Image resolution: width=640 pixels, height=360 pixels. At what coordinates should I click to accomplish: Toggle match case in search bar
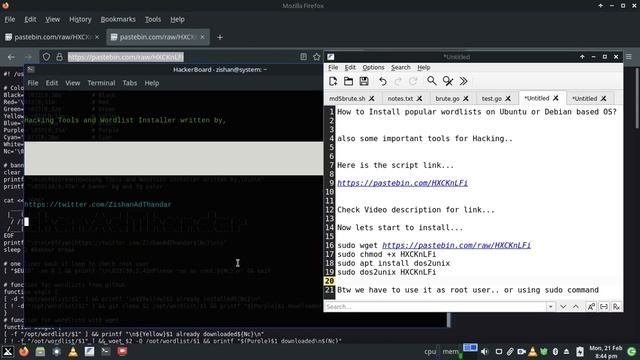pyautogui.click(x=591, y=307)
